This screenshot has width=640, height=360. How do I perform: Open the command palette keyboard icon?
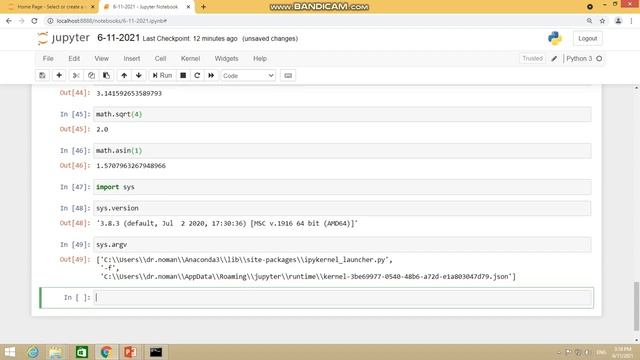pos(288,76)
